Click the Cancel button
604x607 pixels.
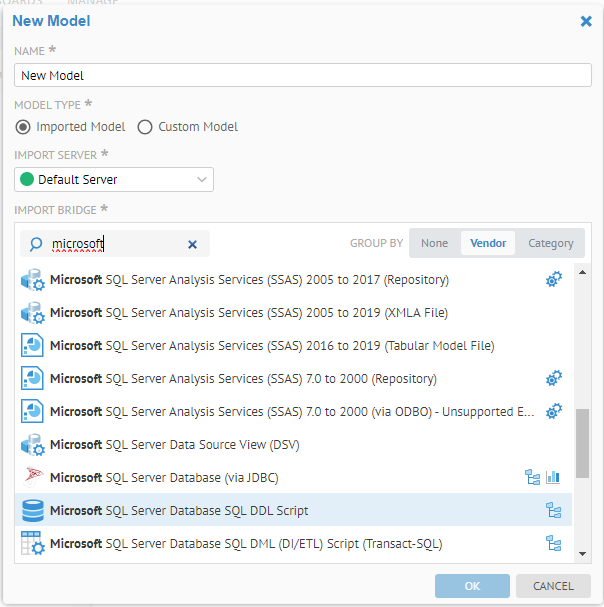point(553,586)
